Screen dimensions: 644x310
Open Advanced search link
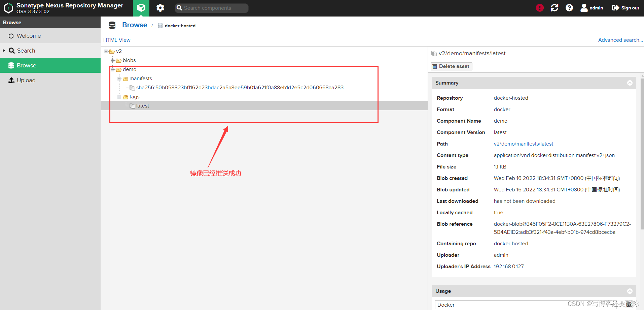[620, 40]
